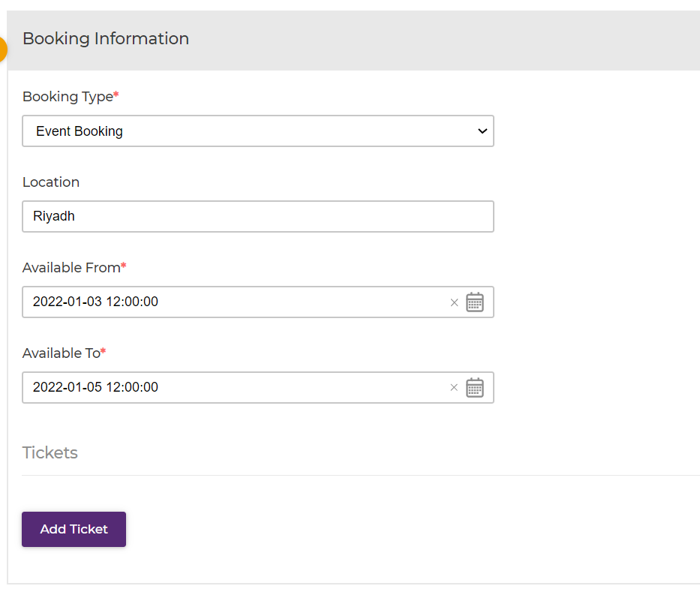Clear the Available From date value

tap(454, 302)
